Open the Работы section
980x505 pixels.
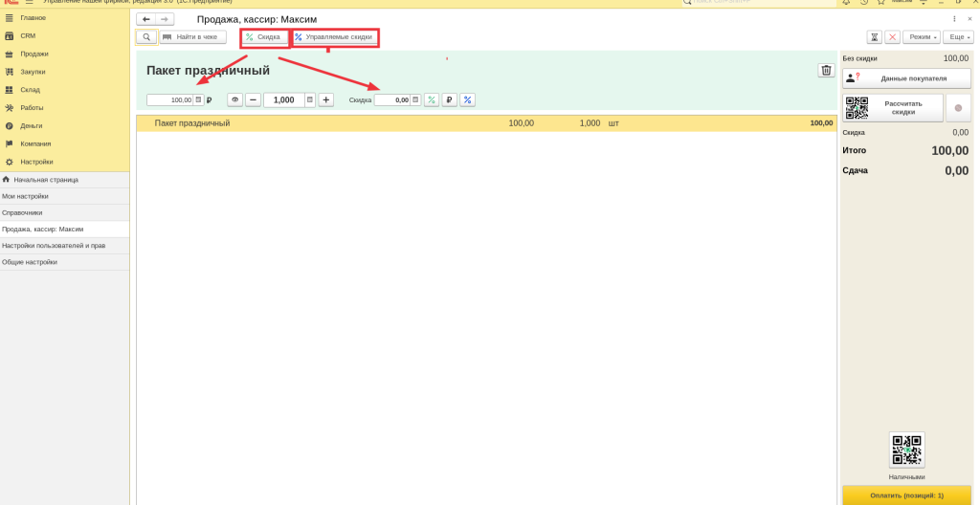[x=32, y=107]
